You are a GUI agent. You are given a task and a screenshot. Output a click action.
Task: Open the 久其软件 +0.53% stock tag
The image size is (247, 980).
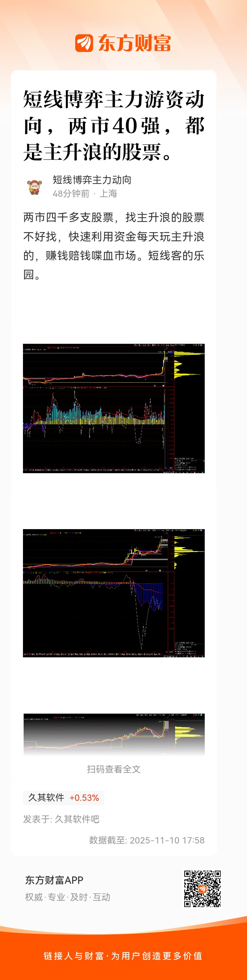coord(64,798)
